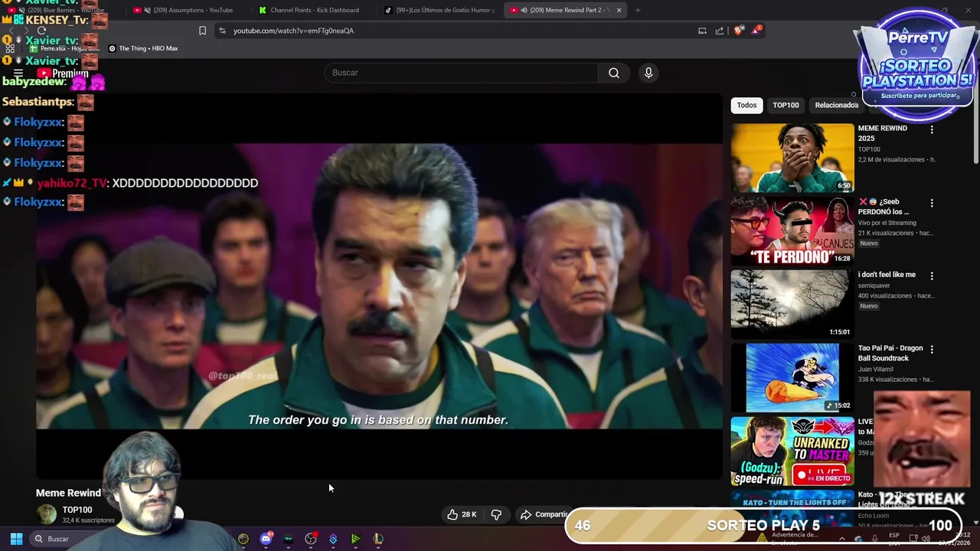Screen dimensions: 980x551
Task: Open Tao Pai Pai - Dragon Ball Soundtrack title
Action: coord(890,353)
